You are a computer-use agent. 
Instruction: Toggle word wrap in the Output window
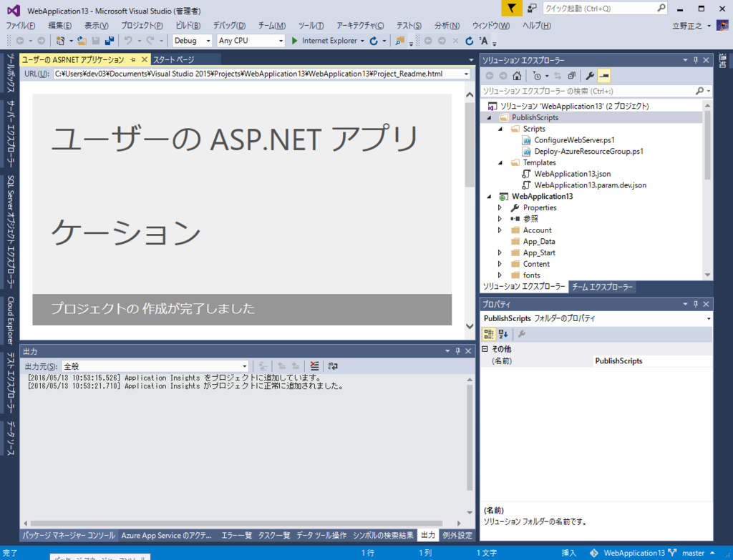click(x=333, y=366)
